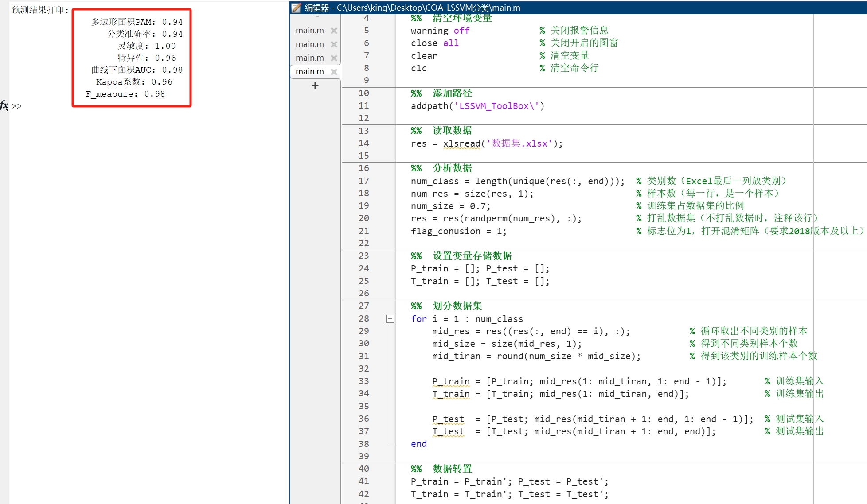This screenshot has height=504, width=867.
Task: Click the fx icon beside the command prompt
Action: 4,106
